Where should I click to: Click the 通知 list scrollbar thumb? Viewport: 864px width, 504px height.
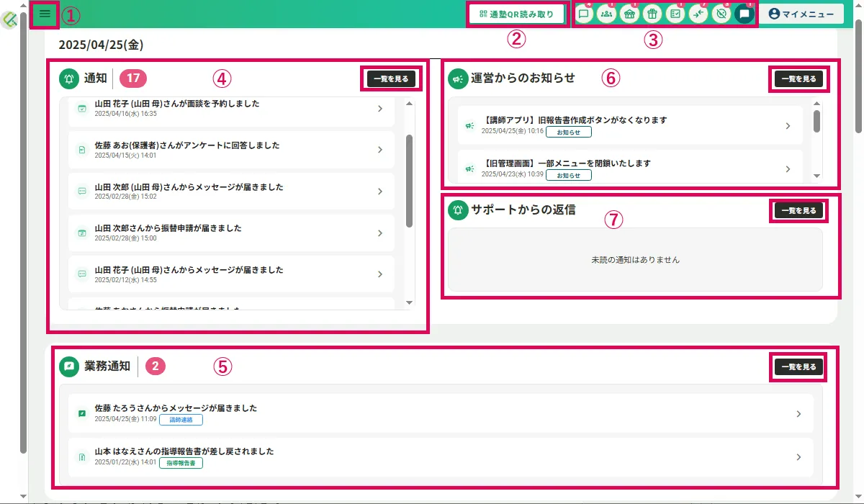coord(410,180)
